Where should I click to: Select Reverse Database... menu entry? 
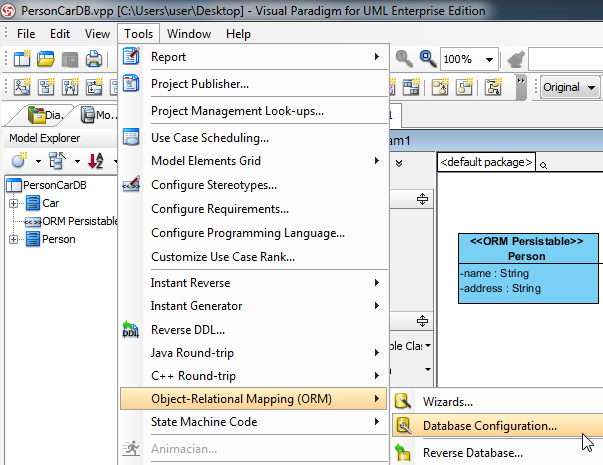497,453
